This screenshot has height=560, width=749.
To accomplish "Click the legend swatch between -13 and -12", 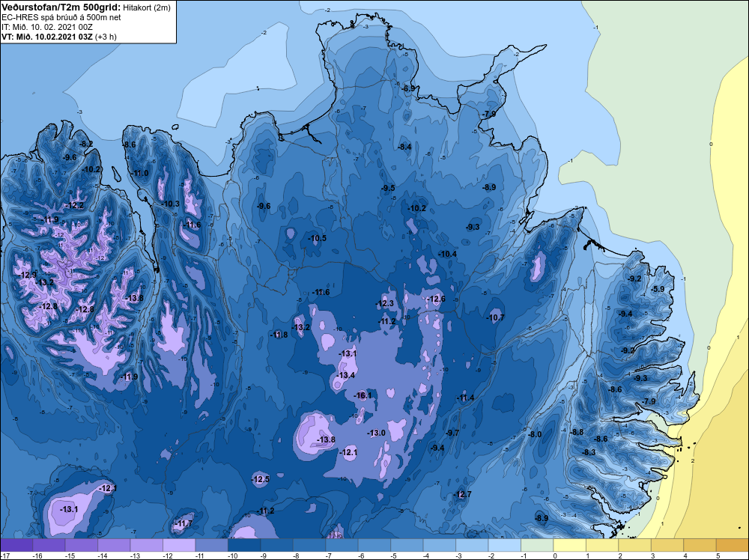I will click(x=147, y=545).
